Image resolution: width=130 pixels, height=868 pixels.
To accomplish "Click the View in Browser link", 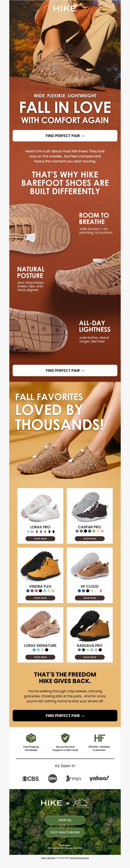I will (48, 858).
